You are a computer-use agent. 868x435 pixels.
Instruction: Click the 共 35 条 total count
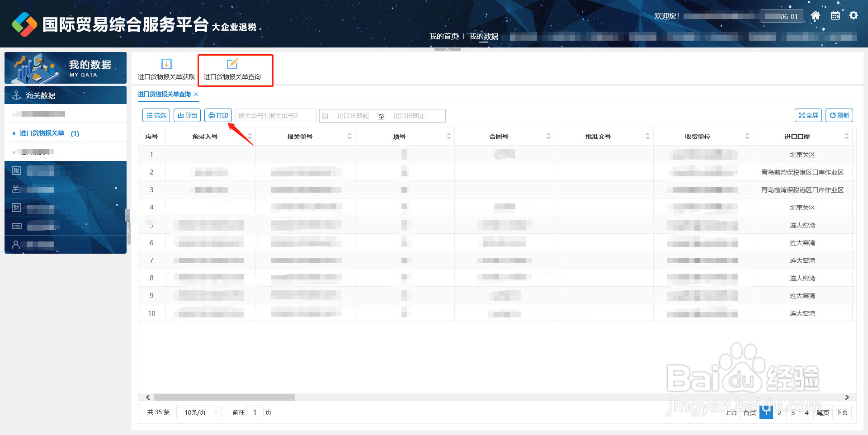tap(158, 412)
